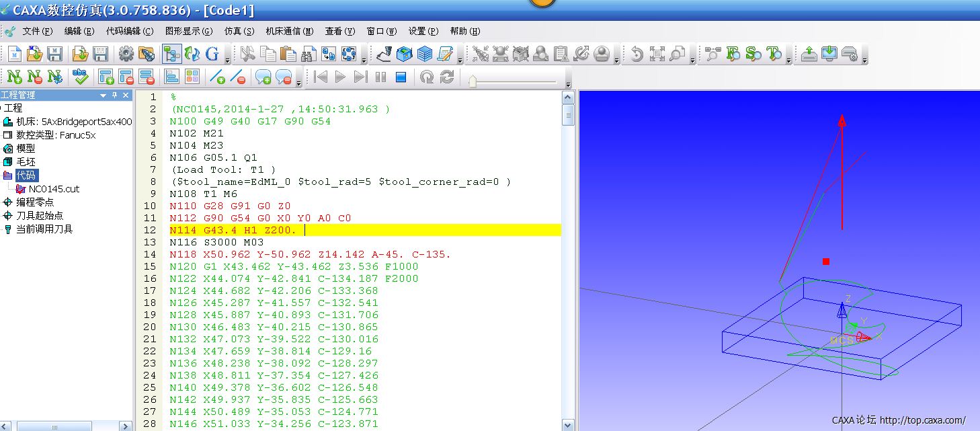980x431 pixels.
Task: Open the 仿真(S) menu
Action: 239,31
